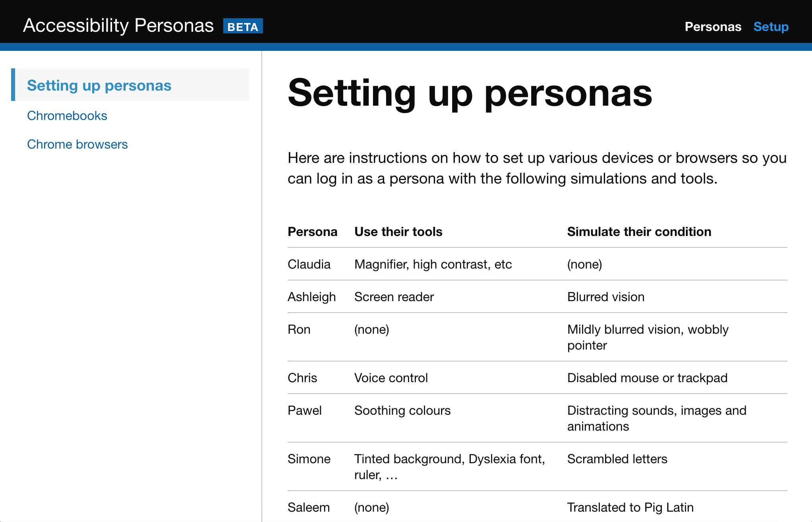Select the Claudia persona row

tap(309, 264)
